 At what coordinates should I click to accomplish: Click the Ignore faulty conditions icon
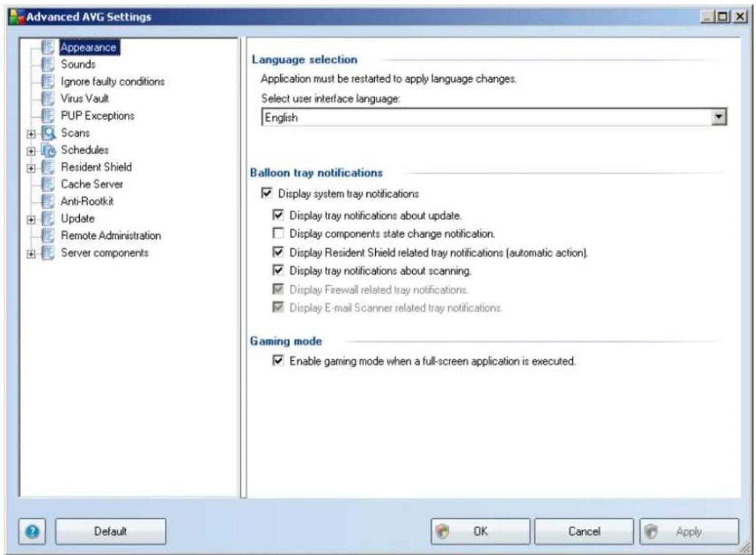coord(48,81)
